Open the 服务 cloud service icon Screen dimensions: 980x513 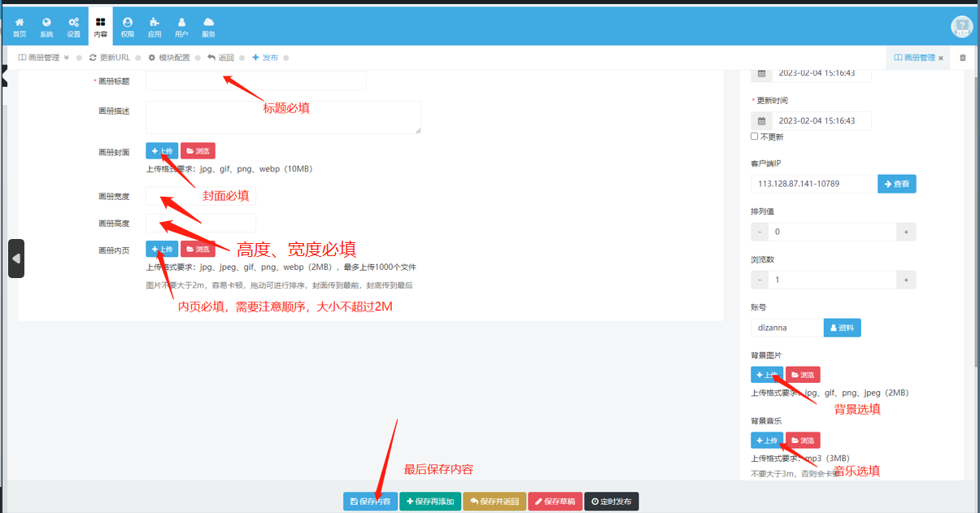tap(209, 27)
